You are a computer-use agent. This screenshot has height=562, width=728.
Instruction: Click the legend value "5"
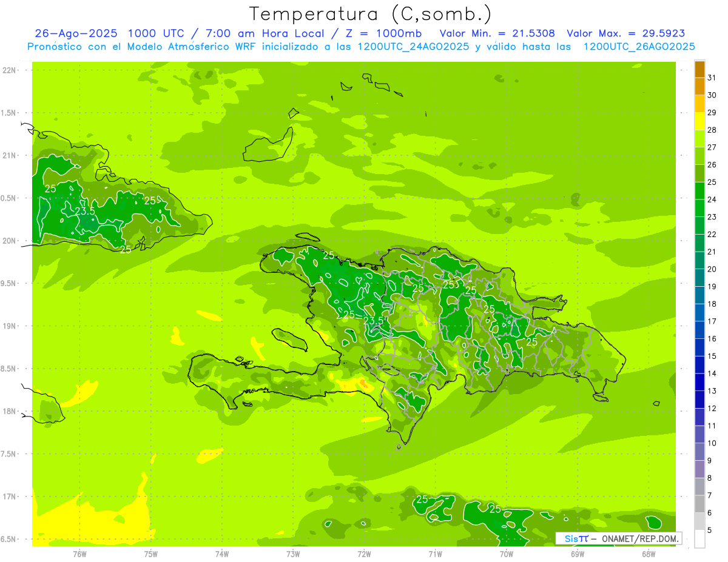click(x=710, y=530)
